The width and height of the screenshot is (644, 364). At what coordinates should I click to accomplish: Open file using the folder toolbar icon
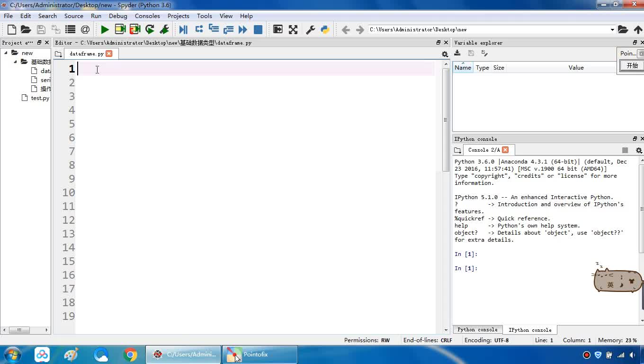pyautogui.click(x=26, y=29)
